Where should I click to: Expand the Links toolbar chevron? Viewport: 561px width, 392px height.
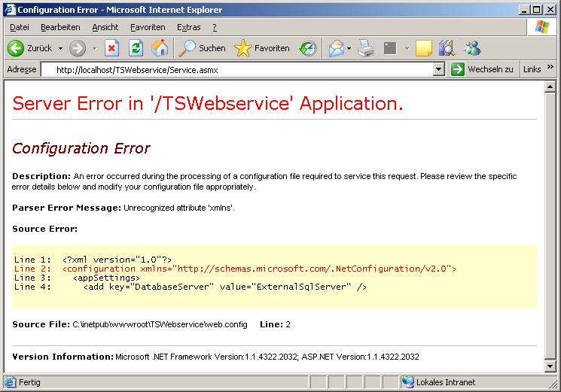coord(550,68)
